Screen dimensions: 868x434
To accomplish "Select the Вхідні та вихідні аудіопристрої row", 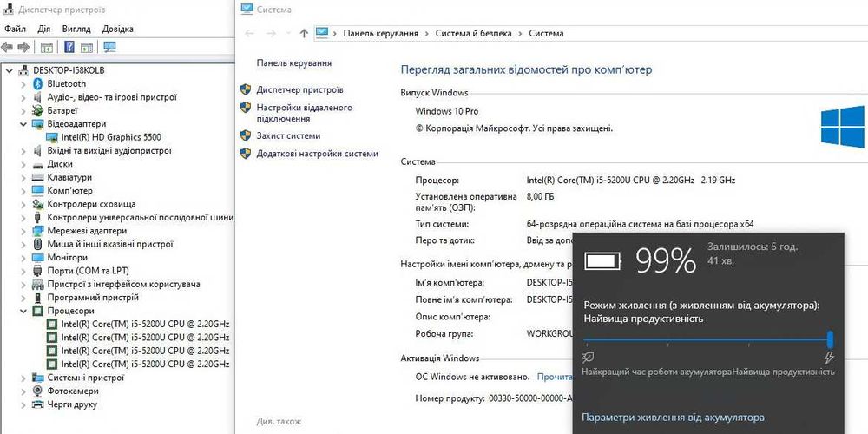I will [x=109, y=150].
